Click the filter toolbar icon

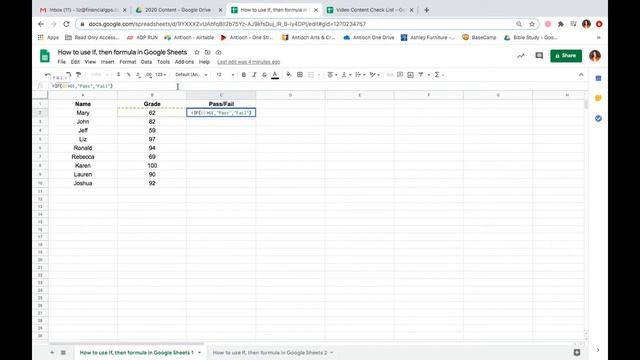pos(421,75)
